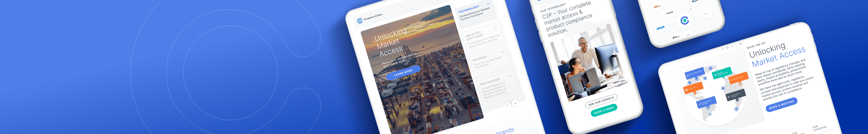
Task: Click the blue BOOK A MEETING button
Action: click(x=781, y=105)
